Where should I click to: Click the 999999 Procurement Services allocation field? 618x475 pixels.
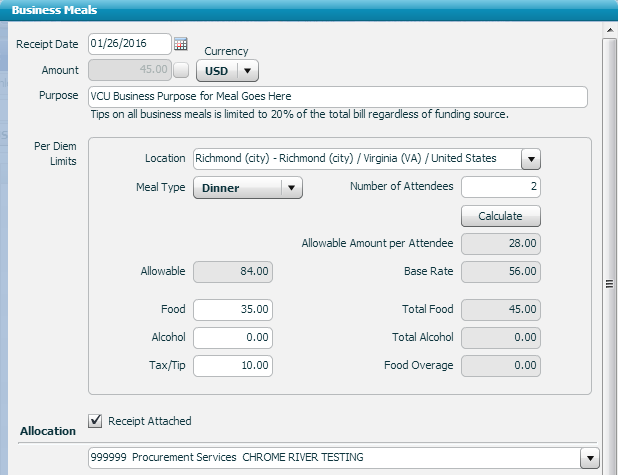(x=334, y=458)
